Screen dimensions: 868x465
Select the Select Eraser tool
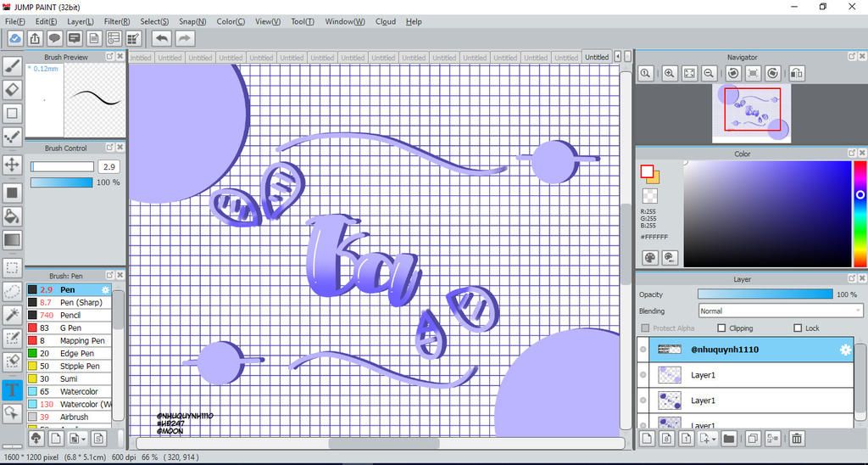[x=12, y=361]
